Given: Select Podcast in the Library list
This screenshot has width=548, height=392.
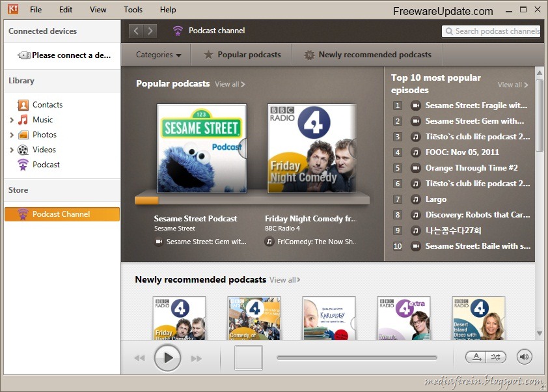Looking at the screenshot, I should coord(46,165).
